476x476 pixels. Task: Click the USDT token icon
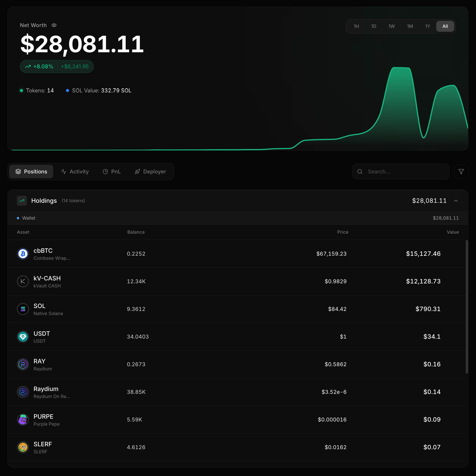click(x=23, y=336)
